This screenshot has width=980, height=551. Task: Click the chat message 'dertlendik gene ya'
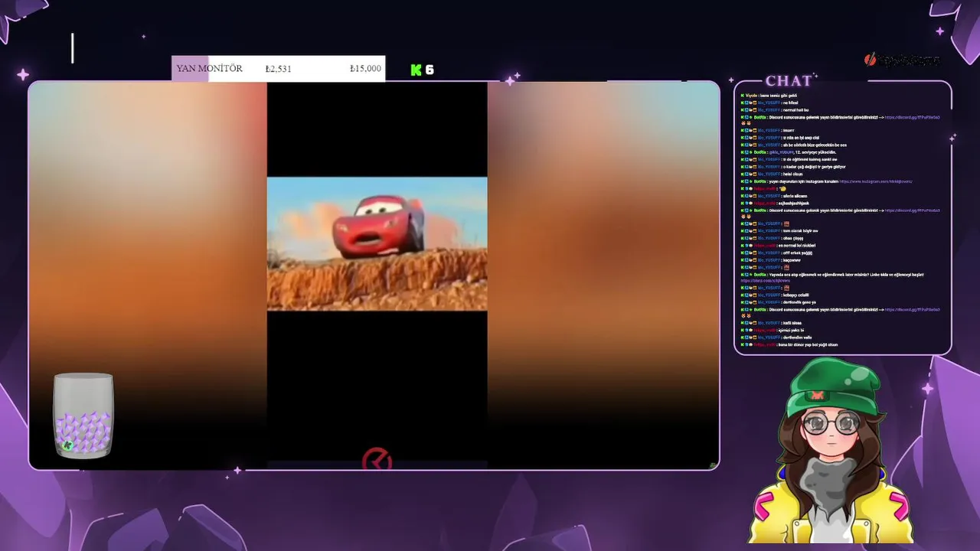(x=799, y=302)
